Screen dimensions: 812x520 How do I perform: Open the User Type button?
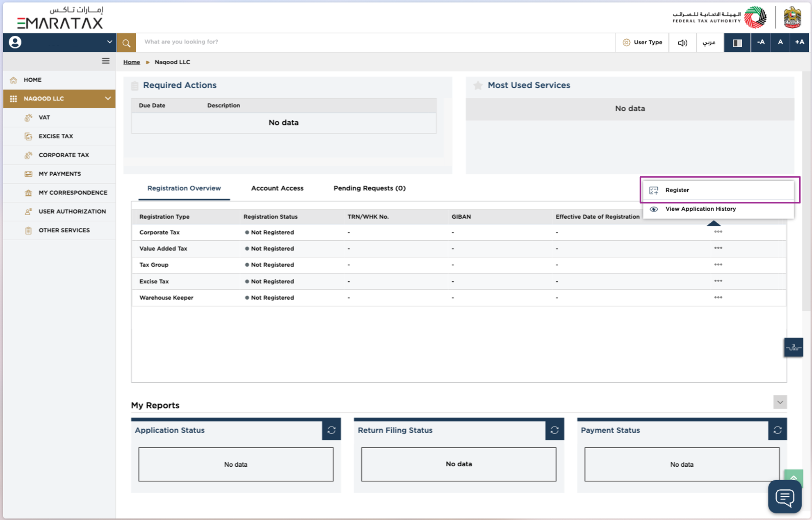point(642,42)
